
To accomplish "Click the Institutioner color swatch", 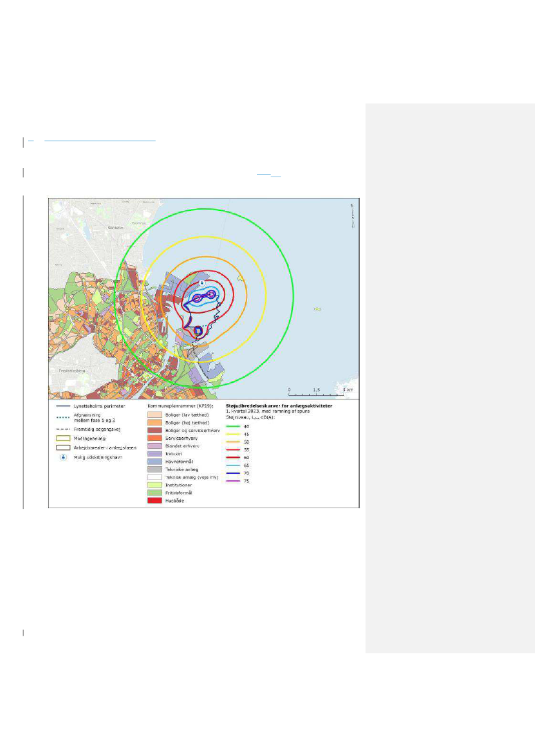I will 155,485.
